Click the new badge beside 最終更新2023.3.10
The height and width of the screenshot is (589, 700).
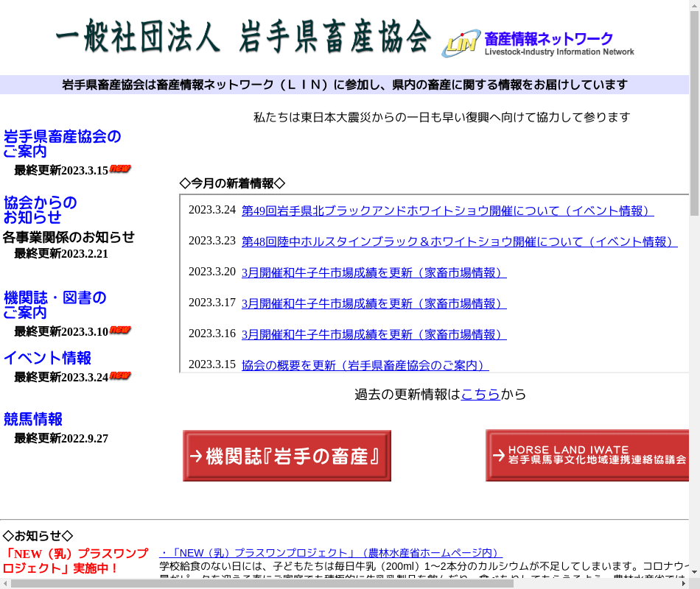[120, 330]
